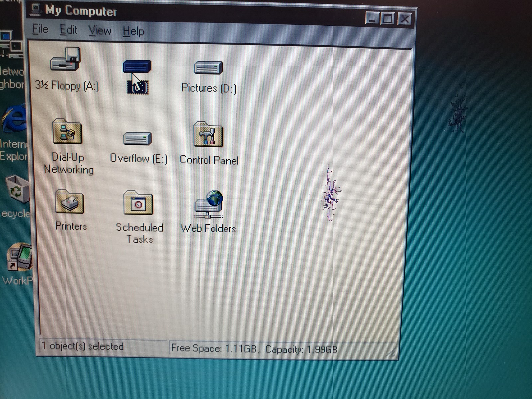Click the window resize grip in status bar
The image size is (532, 399).
(x=392, y=353)
